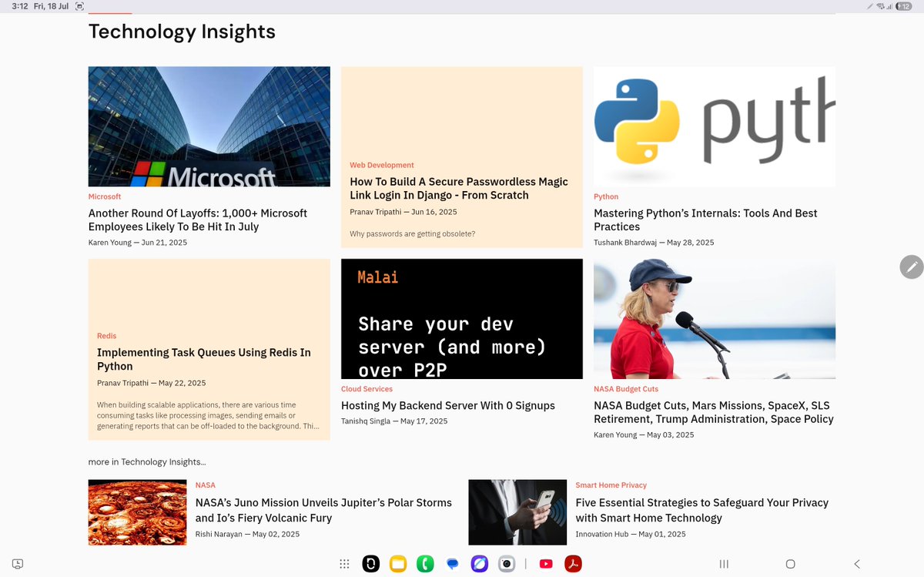The image size is (924, 577).
Task: Open the Adobe Acrobat app
Action: tap(573, 564)
